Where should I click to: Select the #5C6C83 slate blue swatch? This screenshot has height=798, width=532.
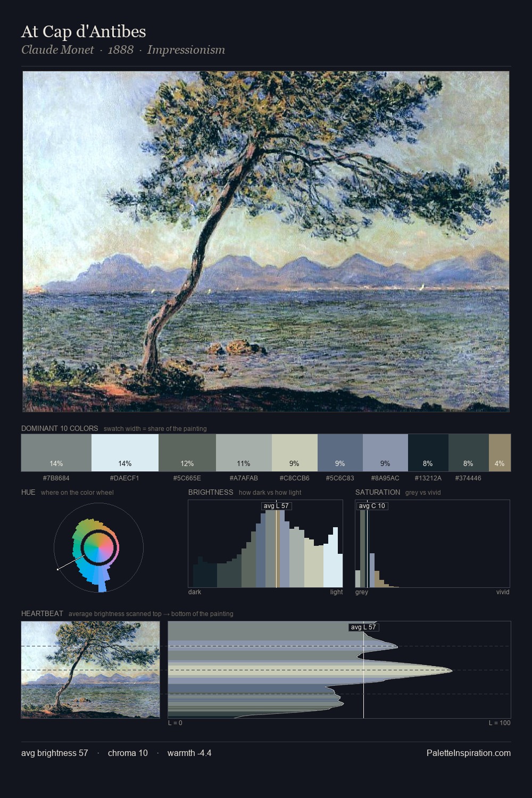[340, 453]
